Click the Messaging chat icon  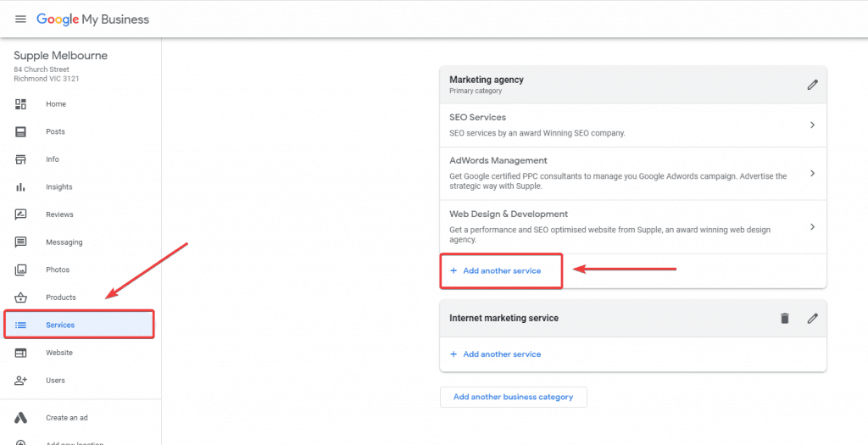(20, 242)
